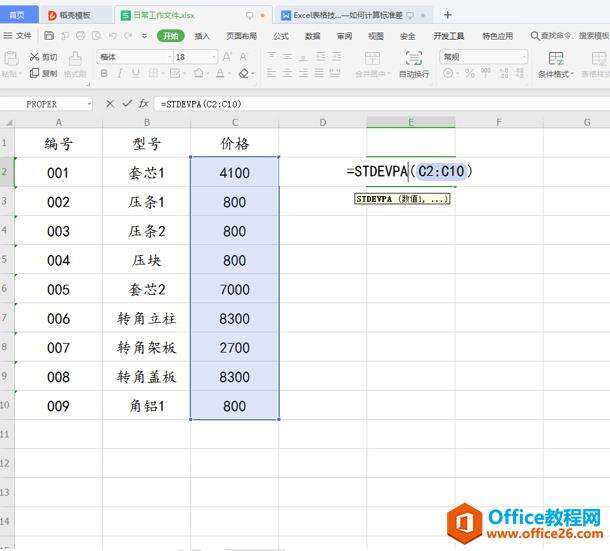Toggle Underline formatting

coord(135,73)
